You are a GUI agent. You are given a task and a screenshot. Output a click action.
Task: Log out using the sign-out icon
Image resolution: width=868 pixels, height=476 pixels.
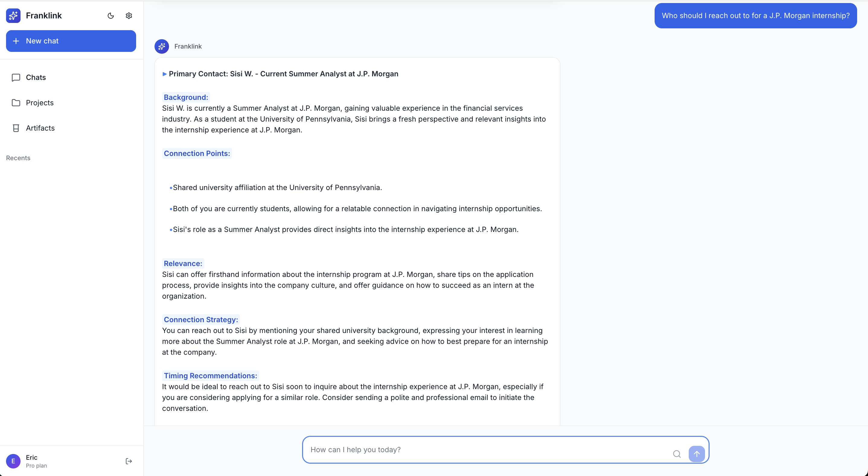(129, 461)
